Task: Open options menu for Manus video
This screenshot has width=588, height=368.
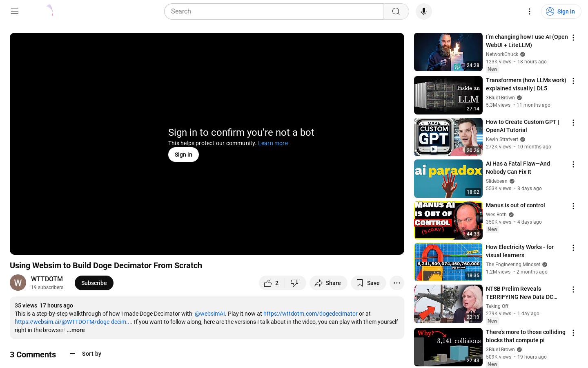Action: (573, 206)
